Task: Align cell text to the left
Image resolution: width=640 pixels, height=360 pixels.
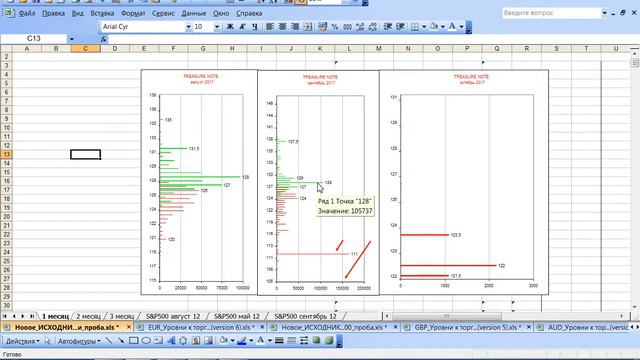Action: pos(270,27)
